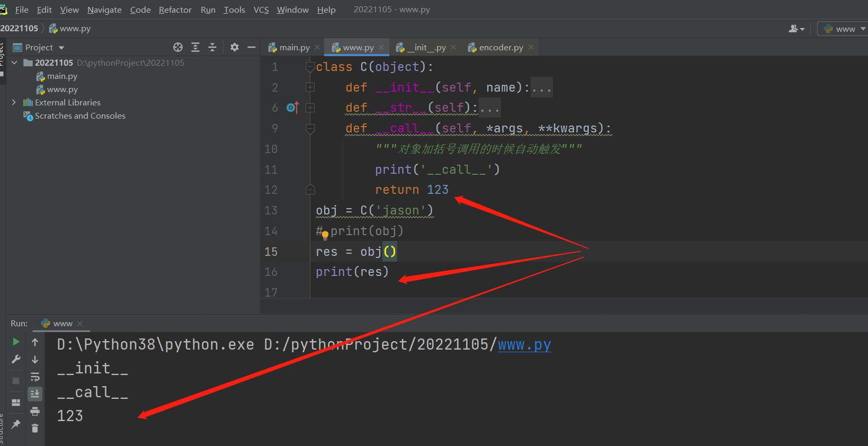Click the 'print(res)' code line

(352, 272)
